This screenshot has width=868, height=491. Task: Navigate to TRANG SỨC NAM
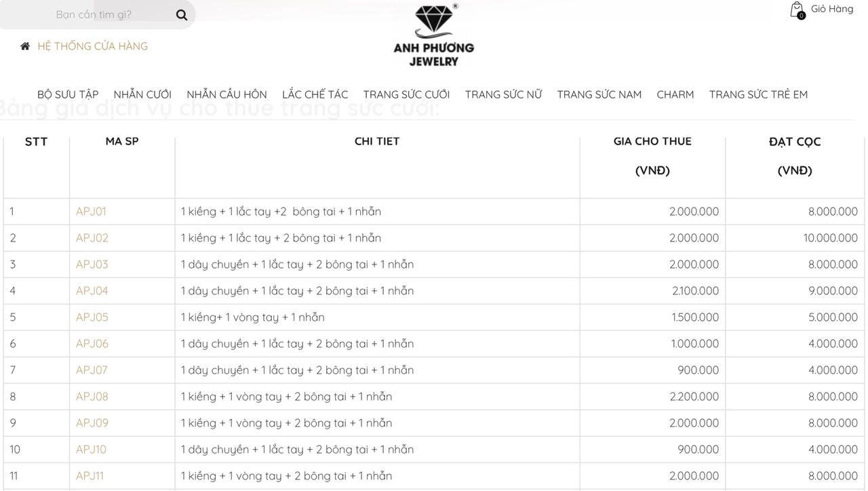point(599,94)
